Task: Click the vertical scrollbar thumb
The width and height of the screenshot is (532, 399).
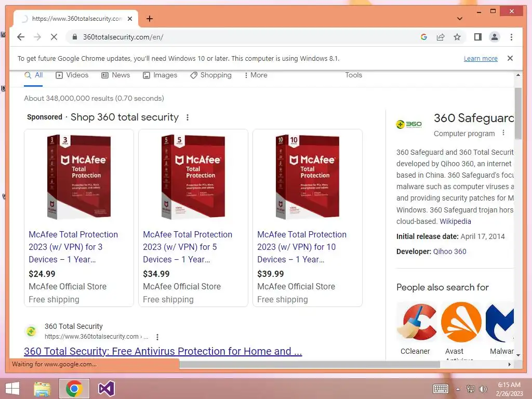Action: point(518,113)
